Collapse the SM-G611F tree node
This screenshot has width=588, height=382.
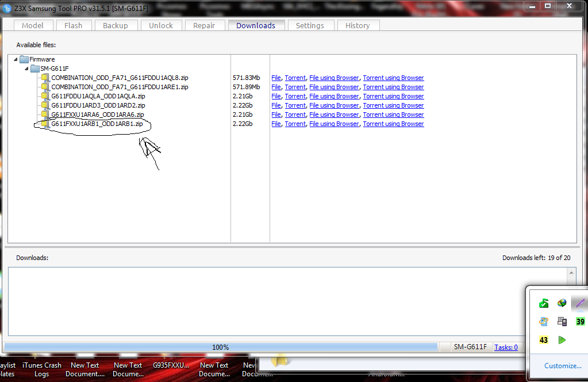click(x=26, y=68)
